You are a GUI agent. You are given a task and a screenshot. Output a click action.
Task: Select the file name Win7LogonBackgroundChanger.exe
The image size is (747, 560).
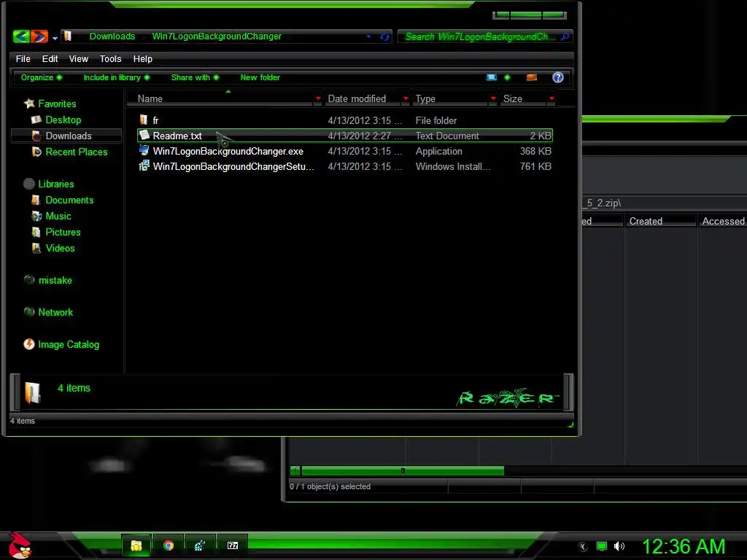point(228,152)
